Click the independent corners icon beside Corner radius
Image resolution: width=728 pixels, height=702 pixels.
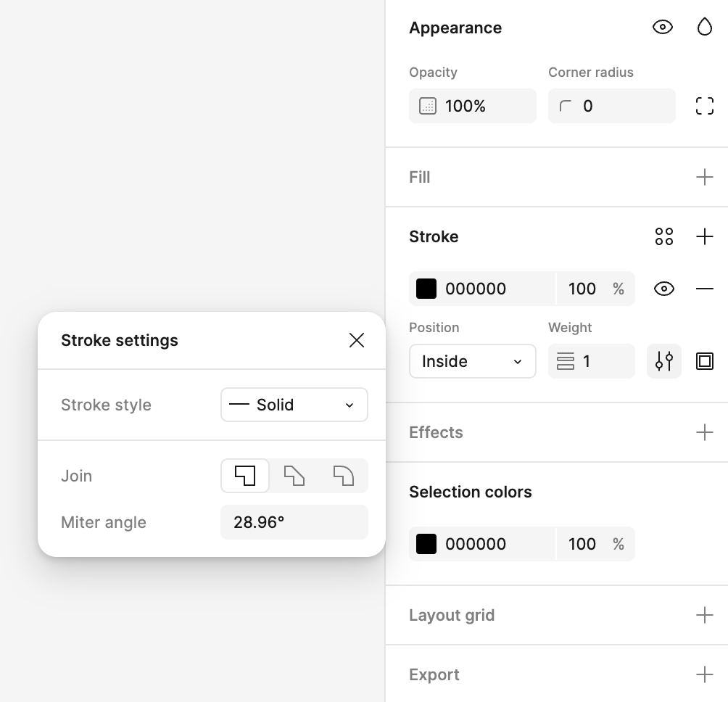pyautogui.click(x=704, y=105)
